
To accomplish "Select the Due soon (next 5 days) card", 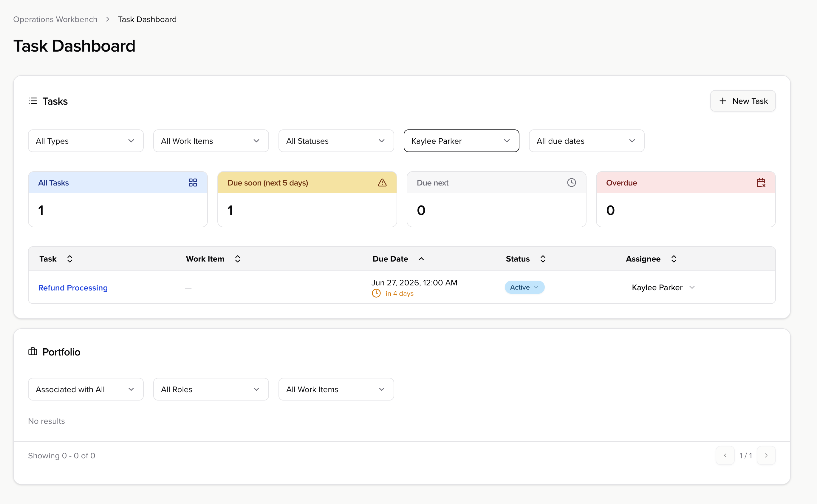I will pos(307,199).
